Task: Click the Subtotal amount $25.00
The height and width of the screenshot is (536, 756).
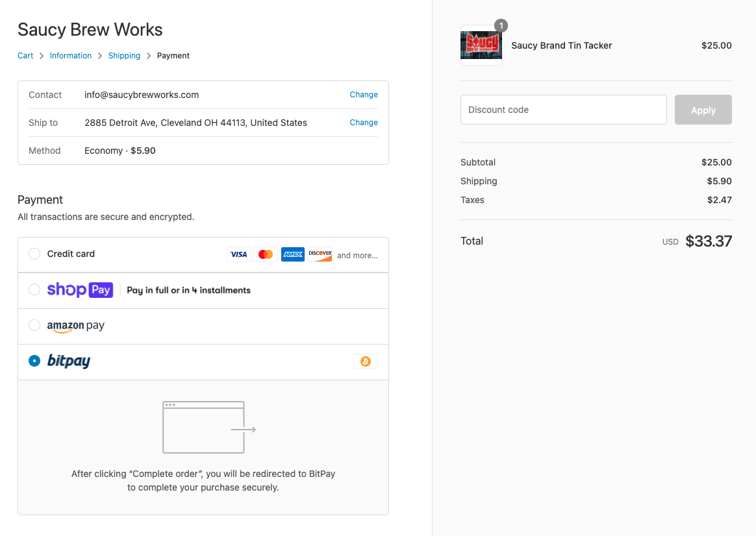Action: (x=716, y=162)
